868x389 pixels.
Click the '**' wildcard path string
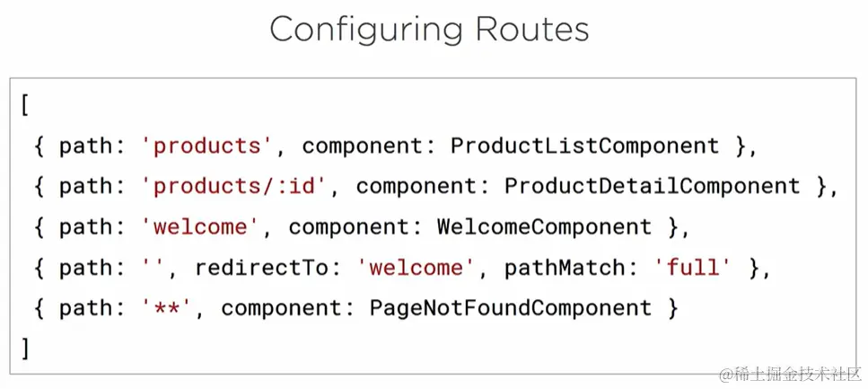[x=167, y=309]
